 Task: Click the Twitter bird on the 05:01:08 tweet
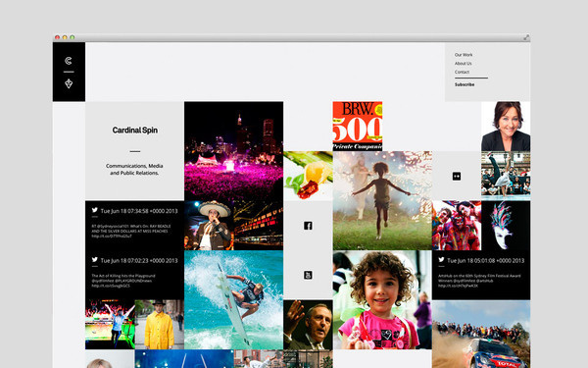pyautogui.click(x=441, y=259)
